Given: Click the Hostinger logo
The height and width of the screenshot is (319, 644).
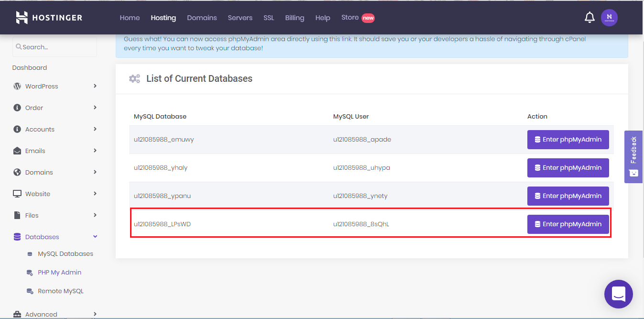Looking at the screenshot, I should [x=49, y=17].
